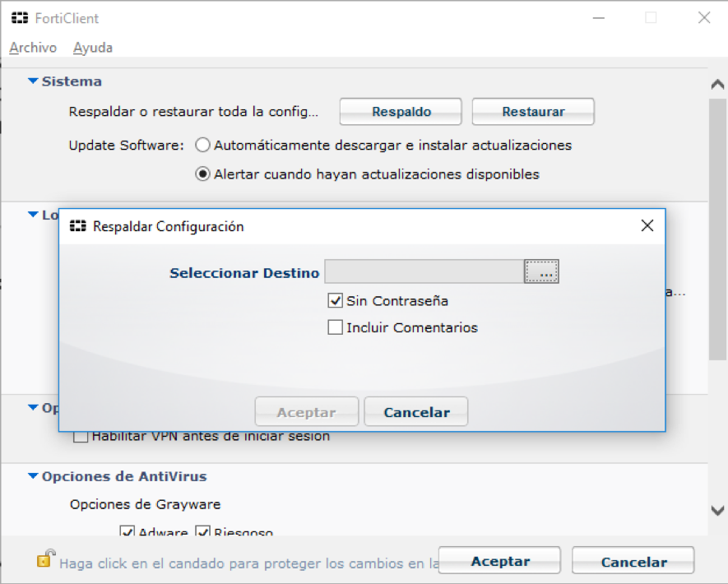
Task: Click Cancelar at bottom of main window
Action: [x=633, y=561]
